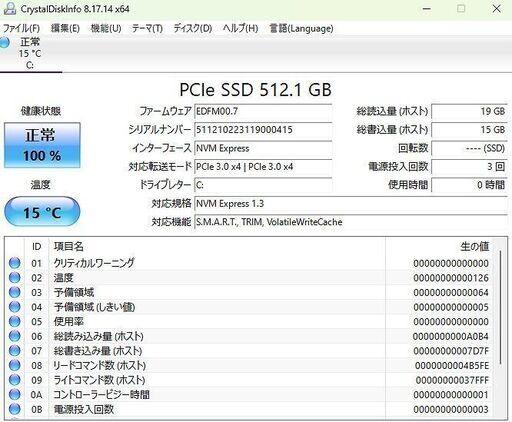This screenshot has width=512, height=422.
Task: Maximize the CrystalDiskInfo window
Action: [x=461, y=8]
